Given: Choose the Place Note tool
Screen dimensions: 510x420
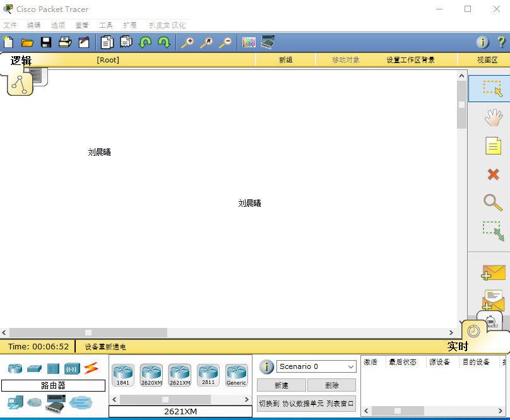Looking at the screenshot, I should click(x=493, y=146).
